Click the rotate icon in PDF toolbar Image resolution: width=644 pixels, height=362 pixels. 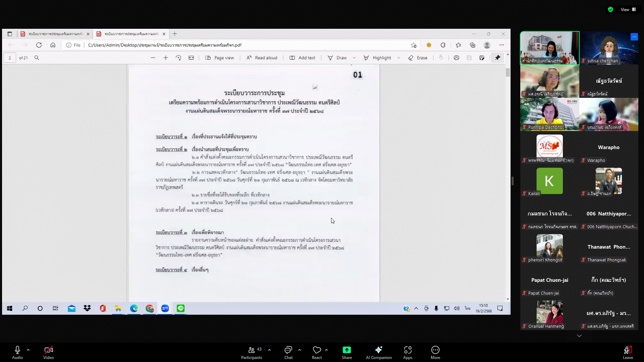(x=179, y=58)
